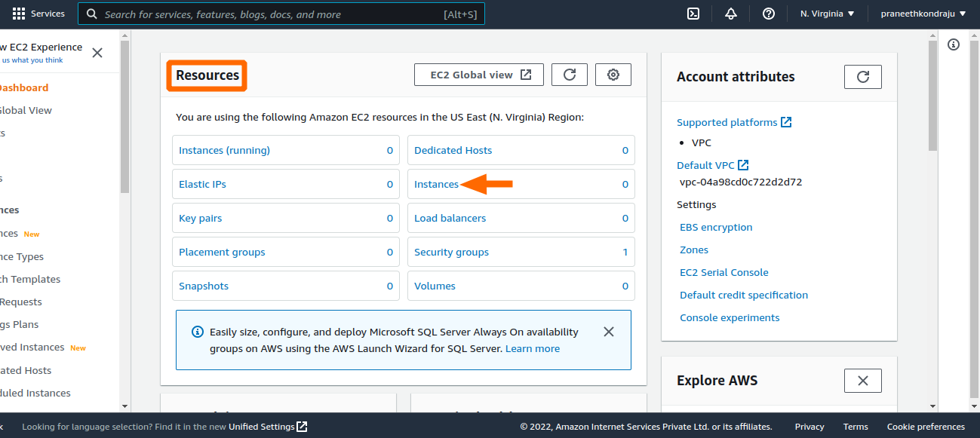Click Learn more in the notice

[533, 348]
